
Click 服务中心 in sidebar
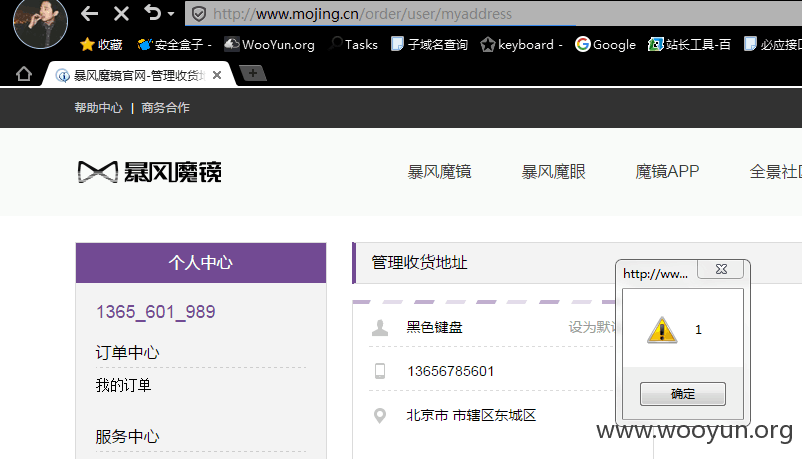point(127,436)
